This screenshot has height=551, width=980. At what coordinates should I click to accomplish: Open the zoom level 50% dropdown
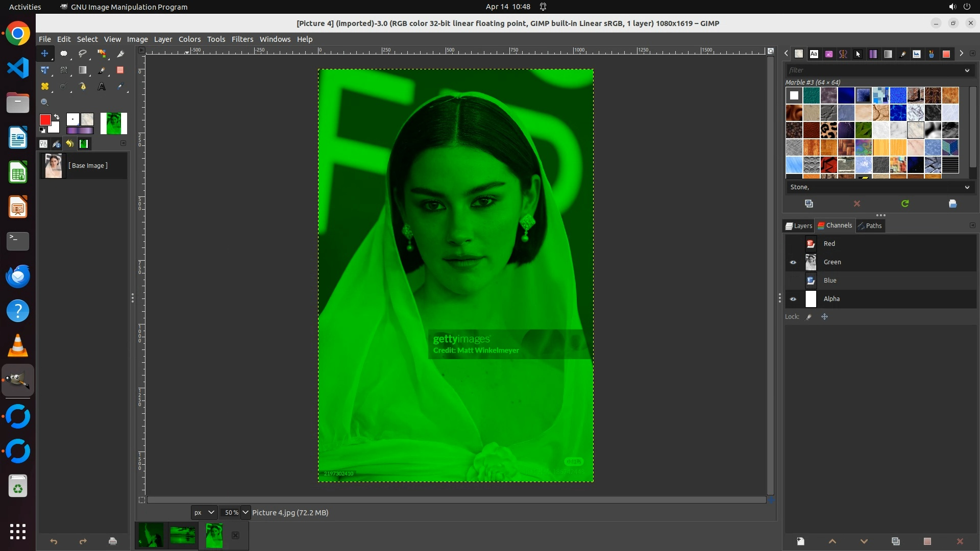(x=246, y=512)
